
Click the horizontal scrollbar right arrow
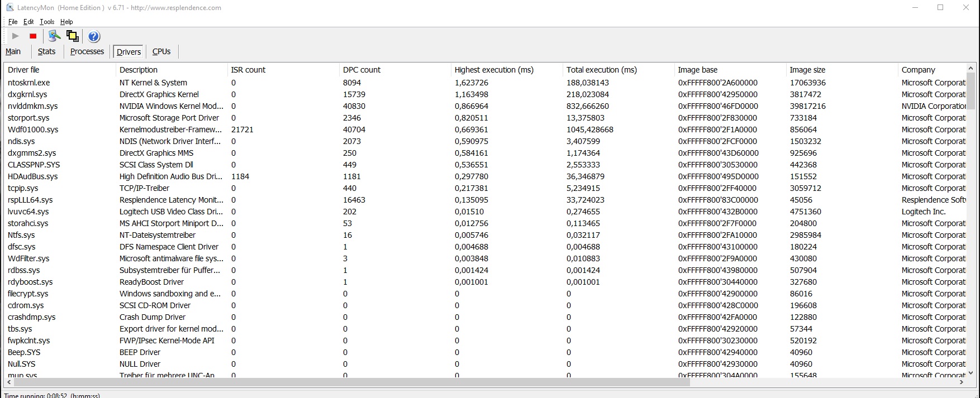click(x=962, y=382)
